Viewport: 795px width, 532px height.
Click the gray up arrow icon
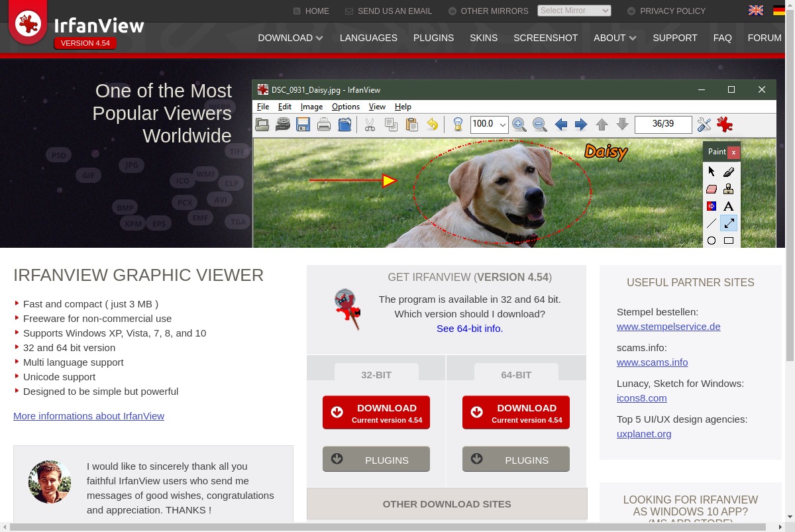[x=602, y=125]
